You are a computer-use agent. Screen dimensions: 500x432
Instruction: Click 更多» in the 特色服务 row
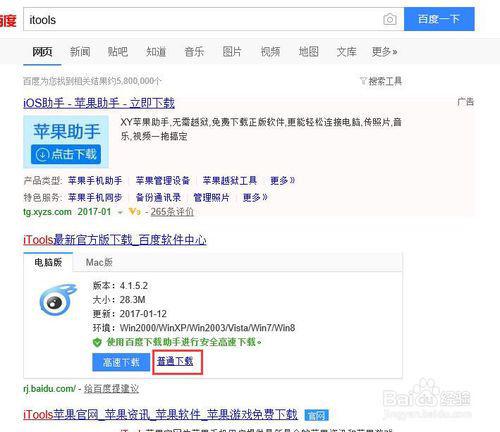255,197
